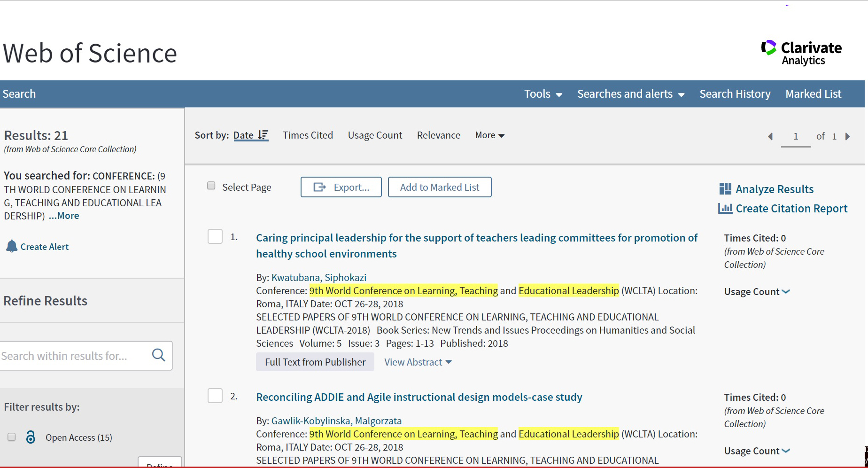
Task: Click the search magnifier icon in Refine Results
Action: (159, 355)
